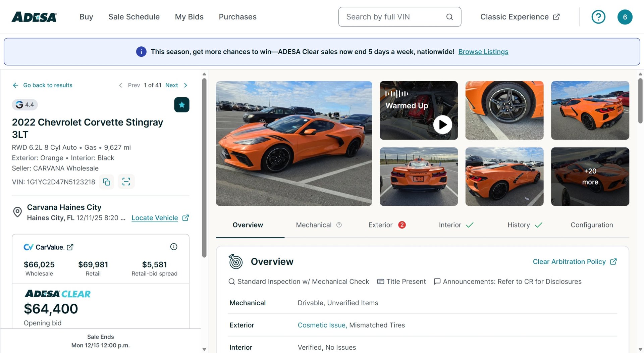Click the ADESA logo
This screenshot has width=644, height=353.
(x=34, y=16)
